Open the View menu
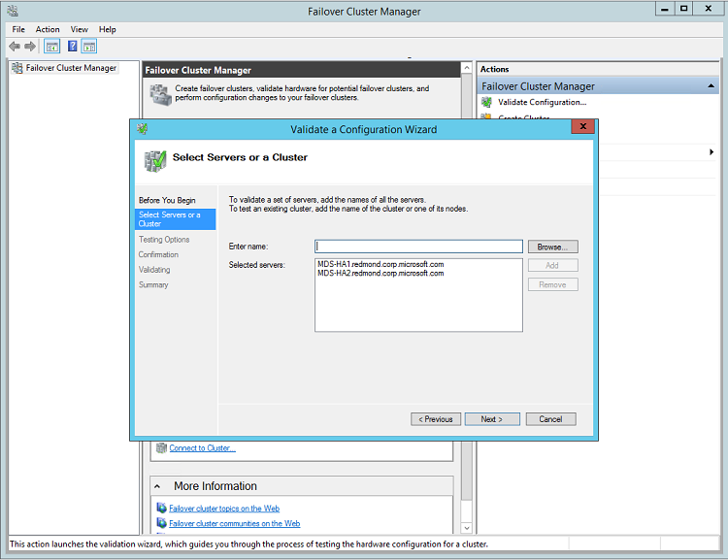728x560 pixels. point(79,29)
